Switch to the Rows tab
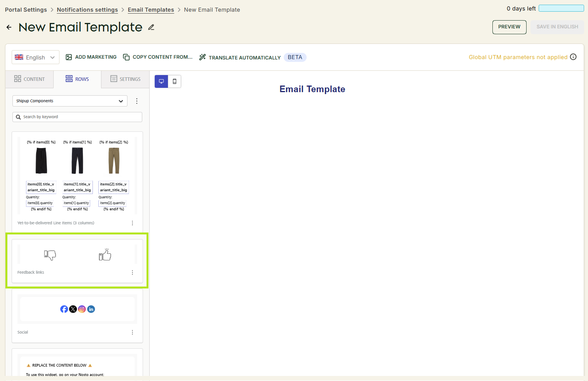588x381 pixels. click(77, 79)
